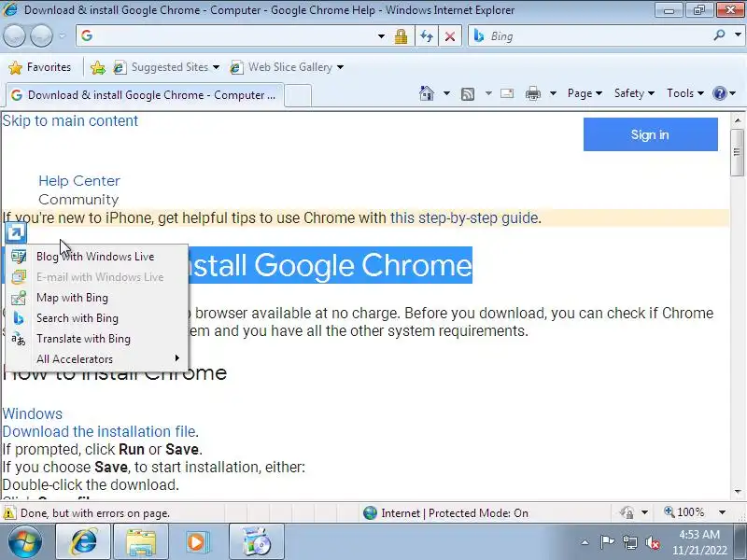747x560 pixels.
Task: Open Windows Media Player taskbar icon
Action: click(x=196, y=542)
